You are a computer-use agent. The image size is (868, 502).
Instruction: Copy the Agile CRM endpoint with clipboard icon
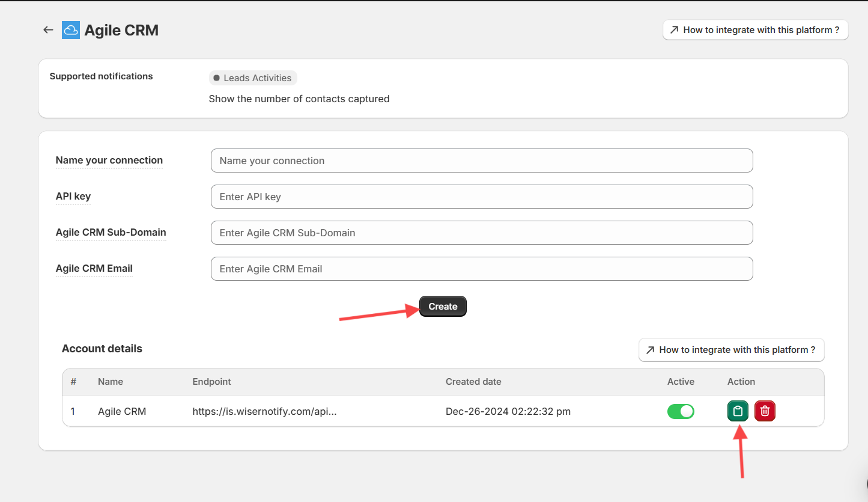click(738, 411)
